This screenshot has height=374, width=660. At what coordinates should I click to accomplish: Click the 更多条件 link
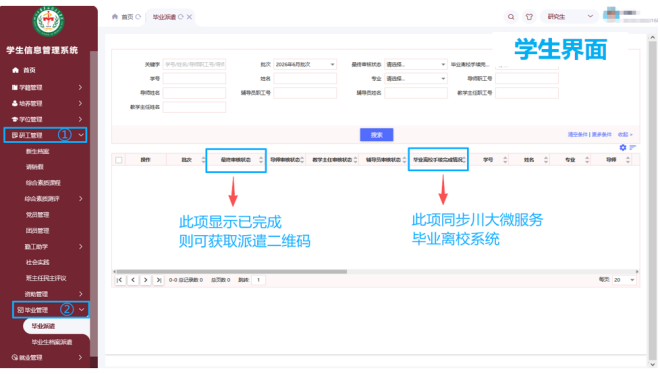pos(601,135)
